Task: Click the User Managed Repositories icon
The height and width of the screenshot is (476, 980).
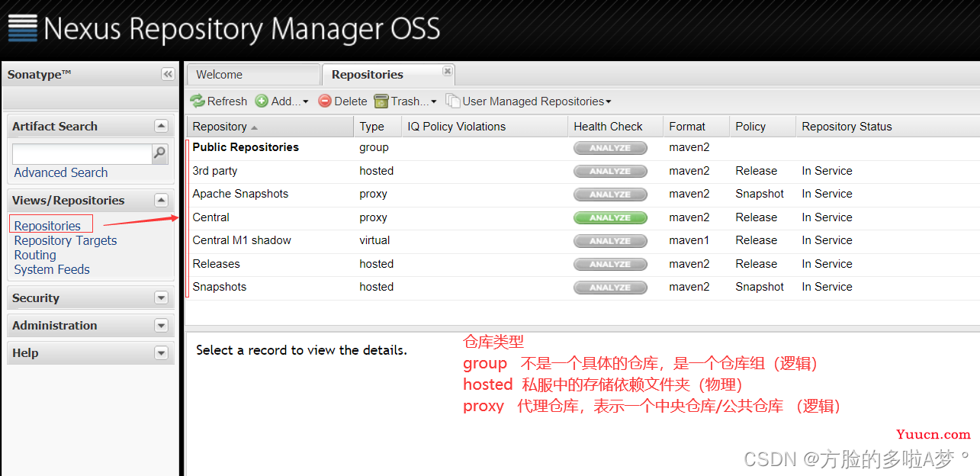Action: (x=453, y=101)
